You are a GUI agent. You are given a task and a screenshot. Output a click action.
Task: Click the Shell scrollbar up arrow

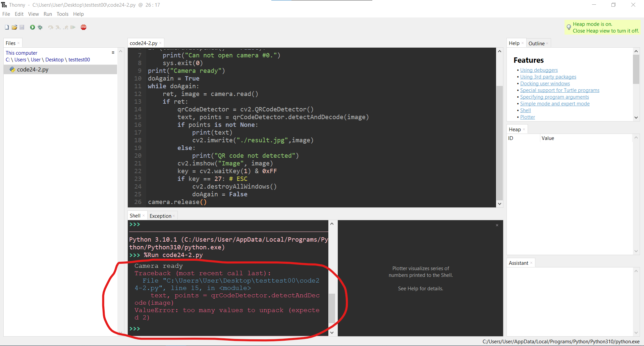coord(332,224)
